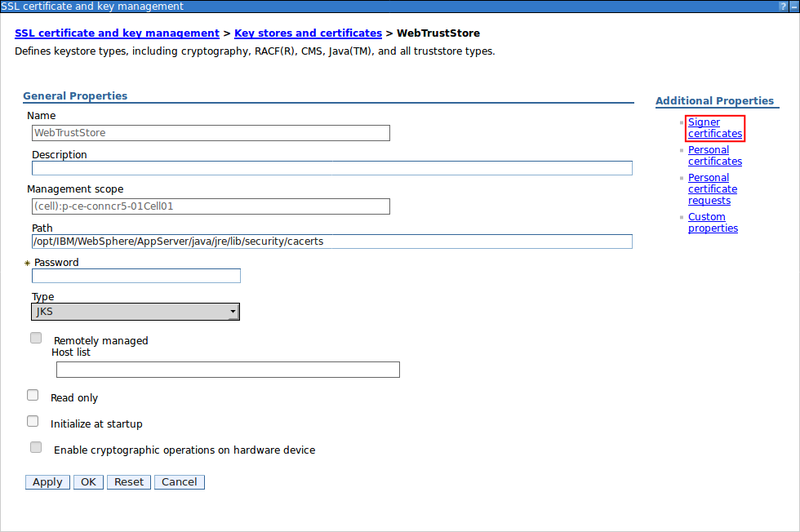Click the 'Defines keystore types' description text
This screenshot has width=800, height=532.
[255, 52]
